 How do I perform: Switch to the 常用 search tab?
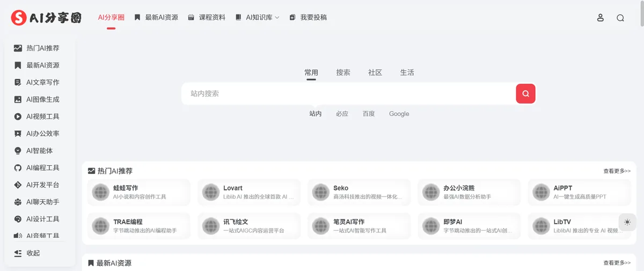point(311,72)
